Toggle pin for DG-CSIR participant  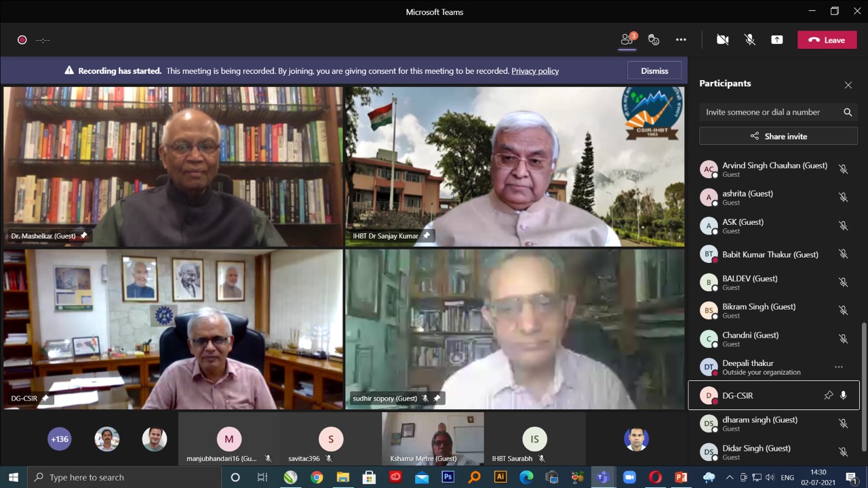[x=828, y=395]
